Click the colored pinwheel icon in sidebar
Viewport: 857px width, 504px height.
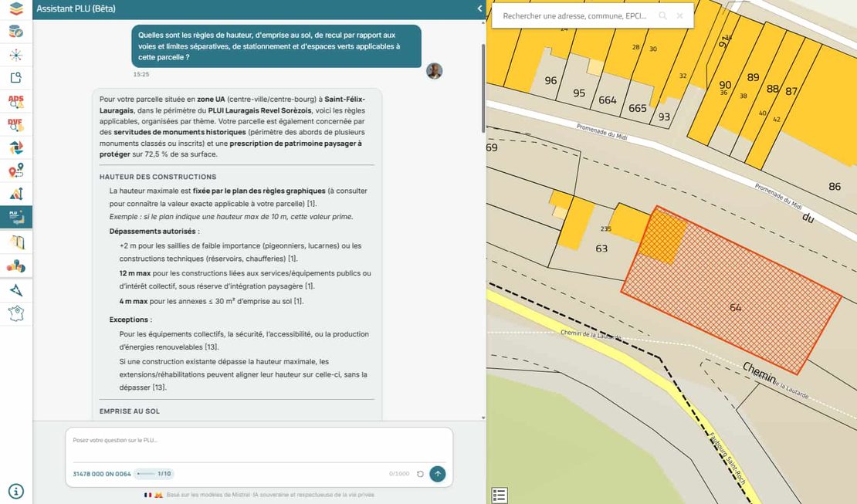[x=16, y=147]
